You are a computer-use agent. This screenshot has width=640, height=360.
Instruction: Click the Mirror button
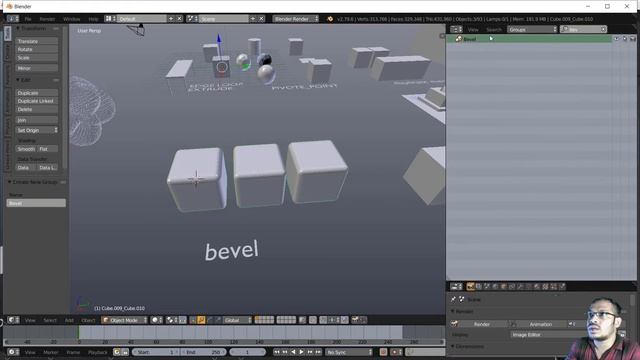(x=37, y=68)
